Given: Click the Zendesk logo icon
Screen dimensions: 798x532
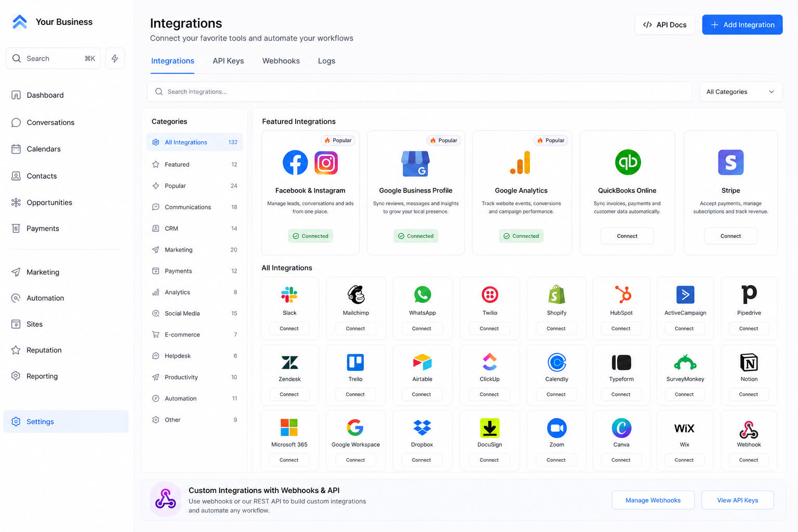Looking at the screenshot, I should [289, 362].
